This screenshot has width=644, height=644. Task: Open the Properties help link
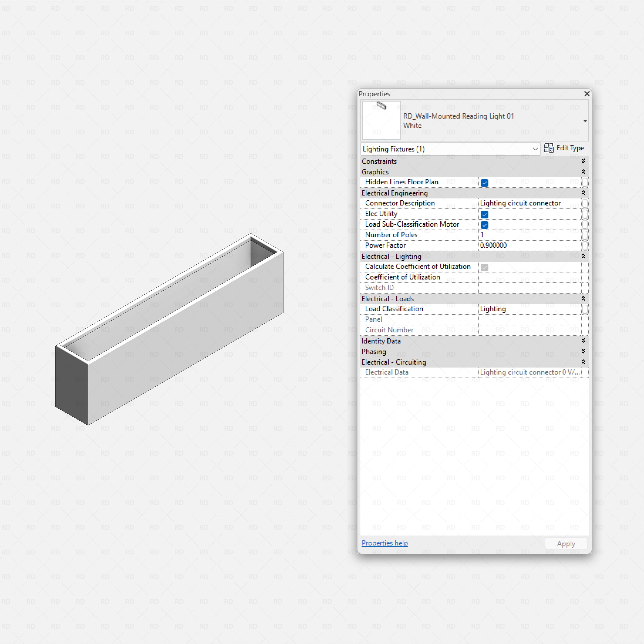click(384, 543)
